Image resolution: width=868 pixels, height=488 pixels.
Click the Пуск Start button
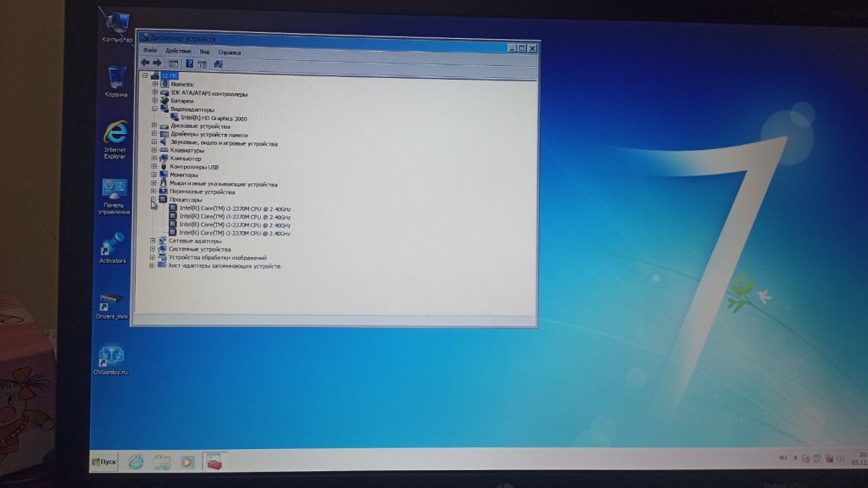point(104,462)
